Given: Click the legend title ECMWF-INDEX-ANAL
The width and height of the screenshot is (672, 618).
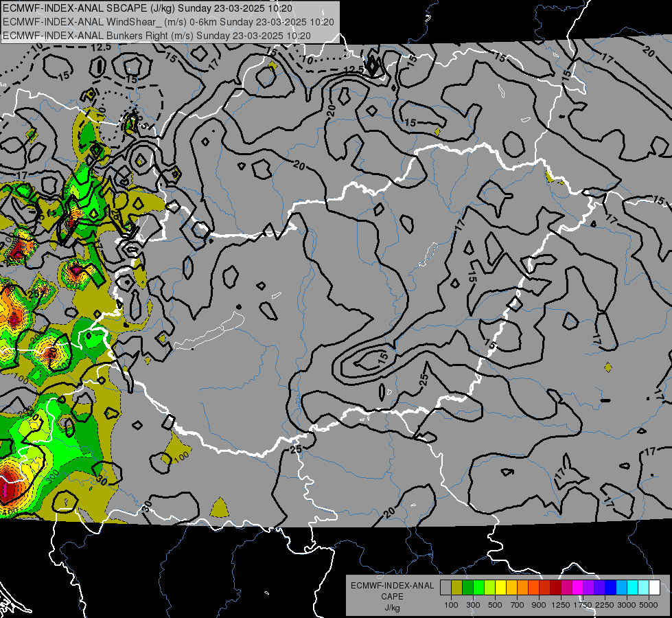Looking at the screenshot, I should tap(393, 586).
